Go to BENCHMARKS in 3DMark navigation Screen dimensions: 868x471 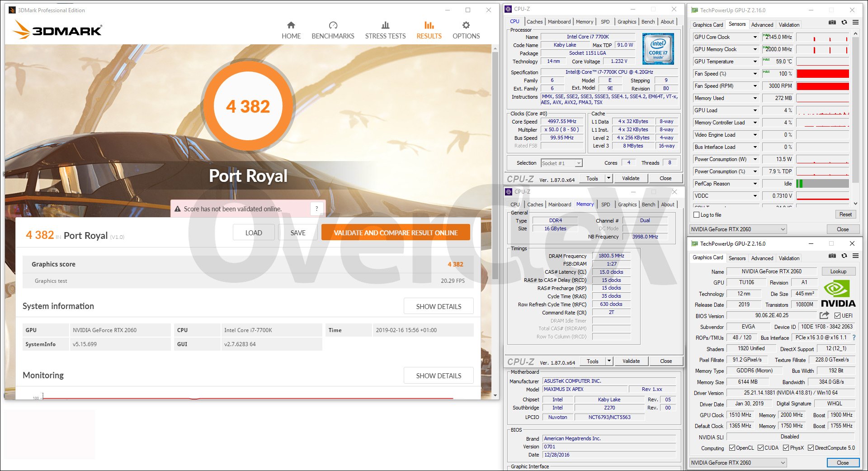click(333, 30)
